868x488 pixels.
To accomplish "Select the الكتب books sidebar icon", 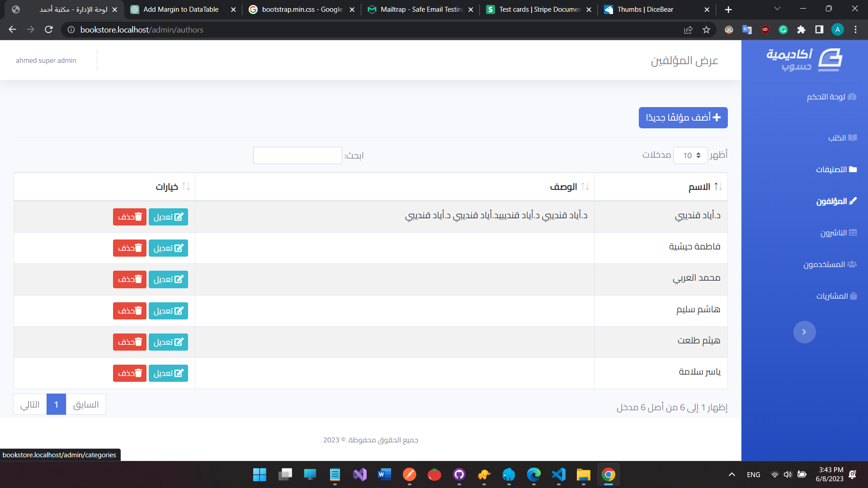I will (853, 137).
